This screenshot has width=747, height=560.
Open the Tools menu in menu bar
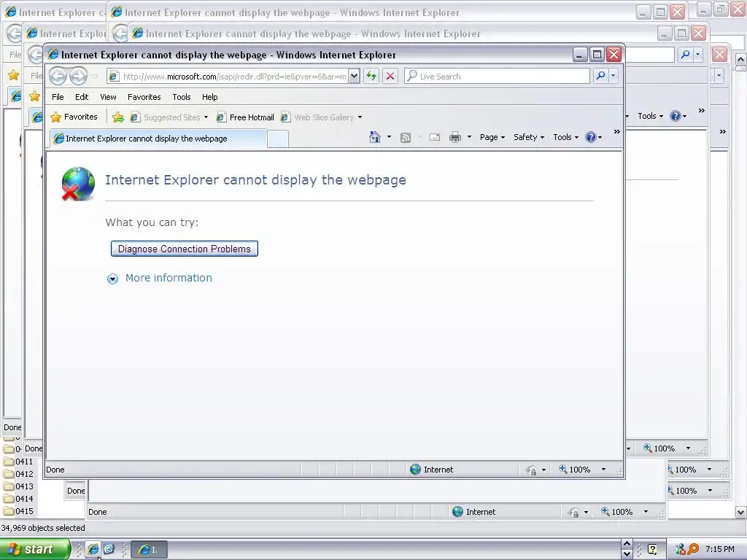182,97
